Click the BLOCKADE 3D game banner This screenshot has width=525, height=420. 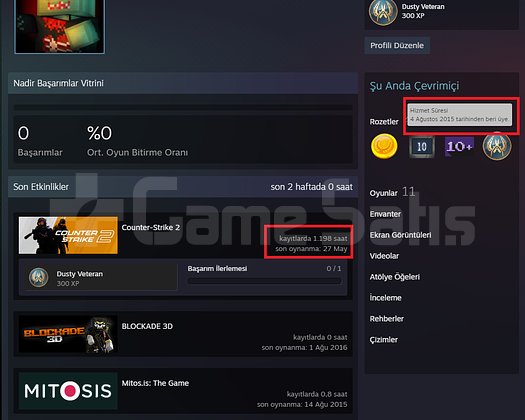click(x=68, y=334)
